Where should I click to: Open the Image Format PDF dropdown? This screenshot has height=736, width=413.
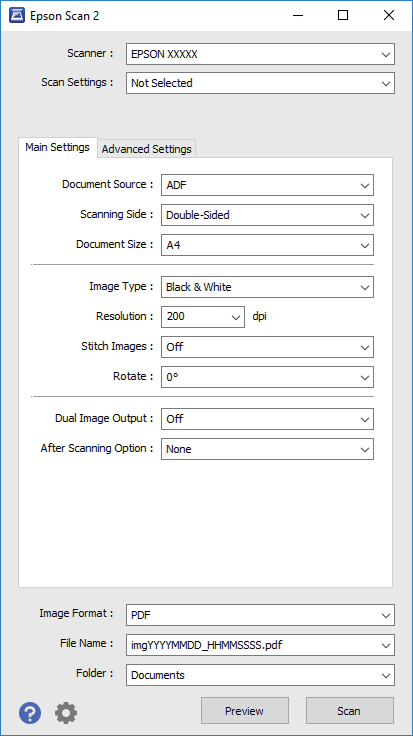point(260,615)
